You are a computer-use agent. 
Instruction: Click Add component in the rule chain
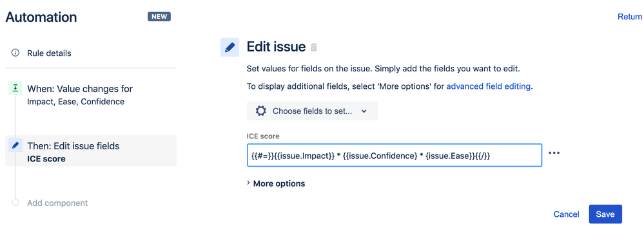click(57, 203)
